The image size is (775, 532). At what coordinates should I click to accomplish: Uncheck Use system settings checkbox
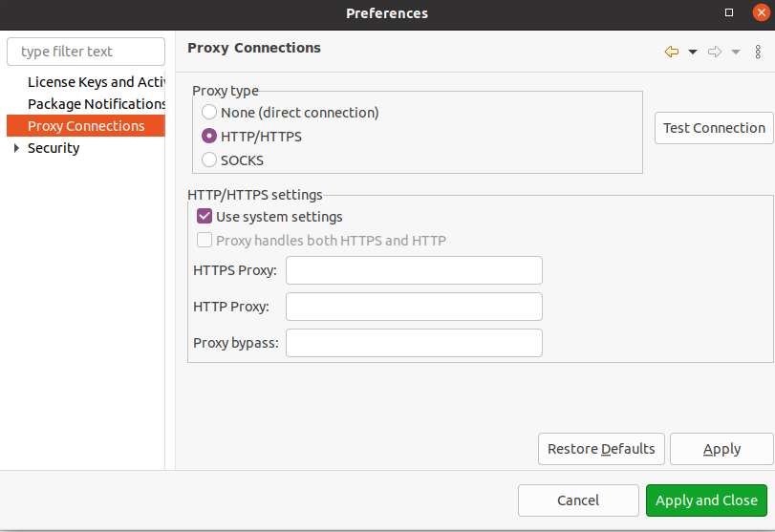tap(205, 217)
